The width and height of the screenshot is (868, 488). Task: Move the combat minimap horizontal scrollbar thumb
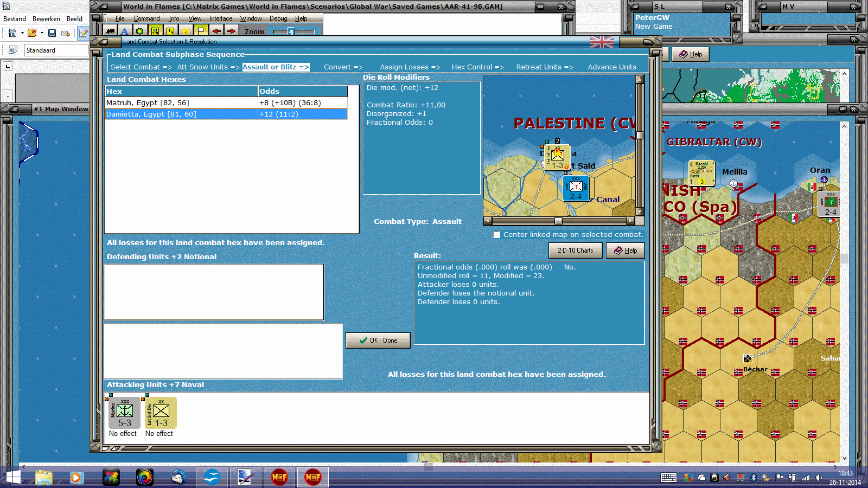(558, 221)
